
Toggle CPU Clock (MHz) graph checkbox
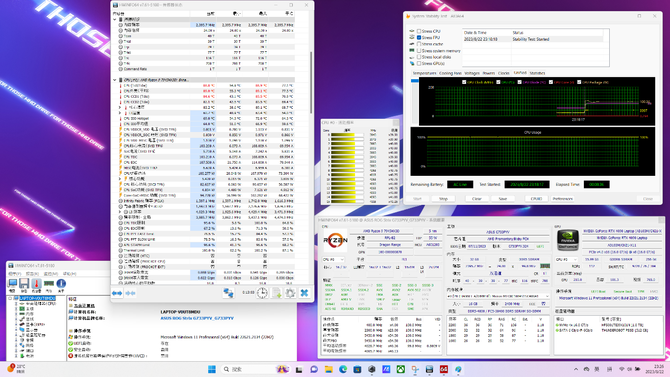[x=464, y=82]
